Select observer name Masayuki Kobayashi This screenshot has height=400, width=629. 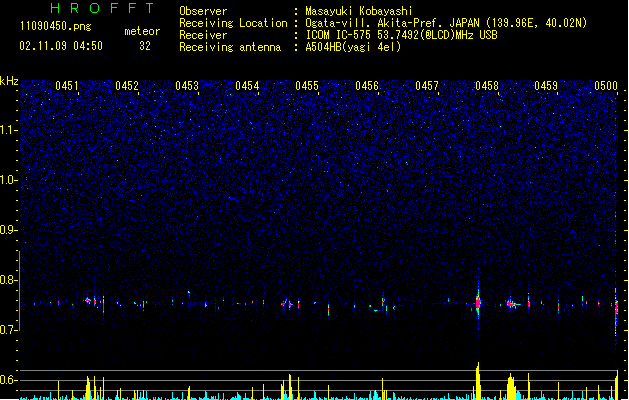coord(359,11)
